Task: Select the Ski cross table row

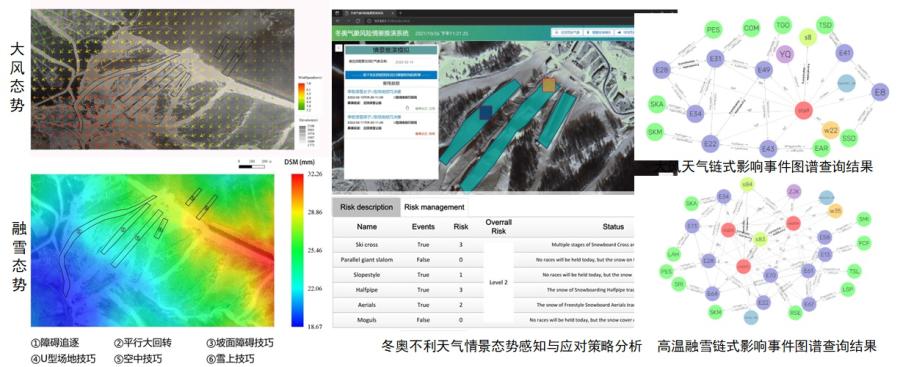Action: (x=483, y=245)
